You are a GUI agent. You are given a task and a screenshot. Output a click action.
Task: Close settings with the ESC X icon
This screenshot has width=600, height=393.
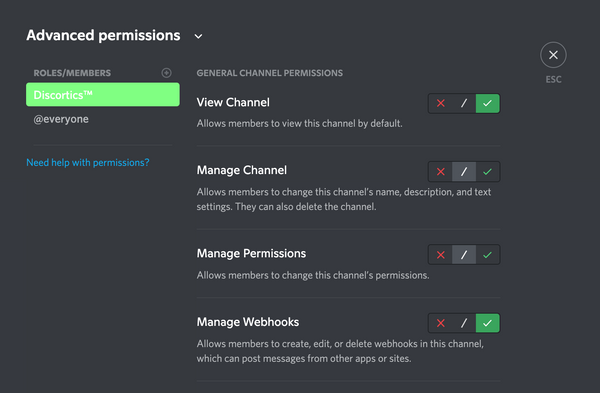coord(553,55)
